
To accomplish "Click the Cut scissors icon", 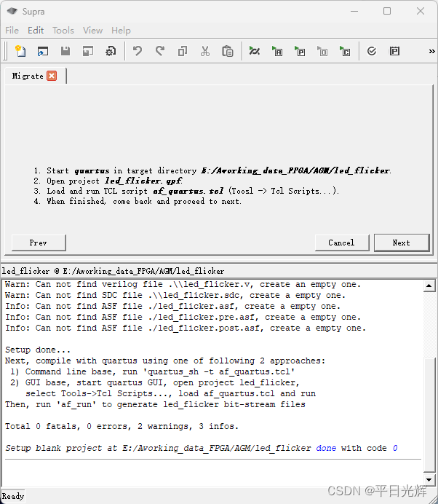I will (x=205, y=51).
